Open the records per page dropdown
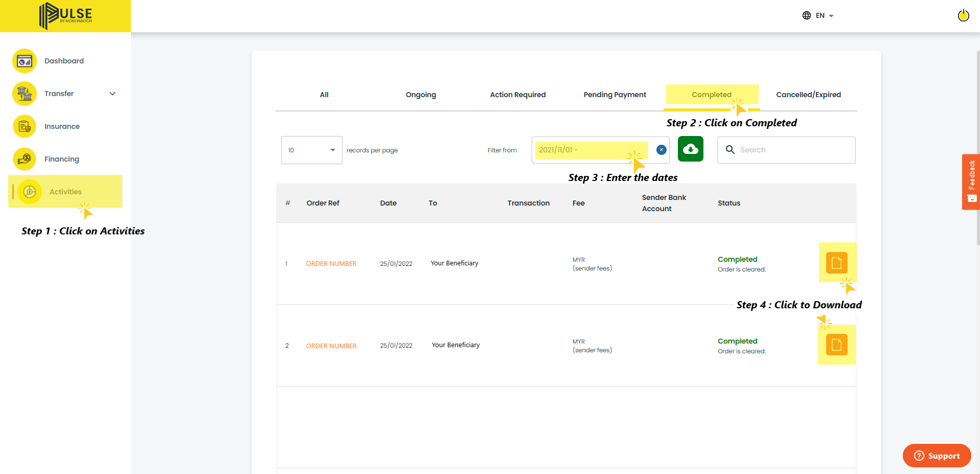Image resolution: width=980 pixels, height=474 pixels. 311,150
